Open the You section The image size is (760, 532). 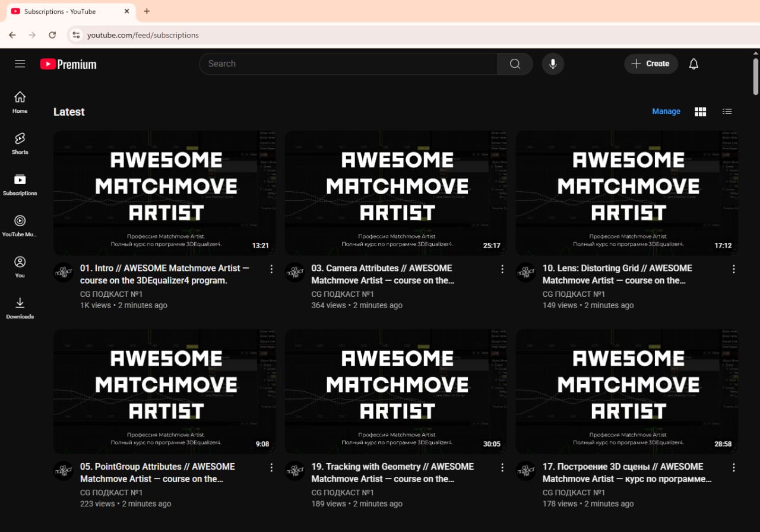pos(20,267)
